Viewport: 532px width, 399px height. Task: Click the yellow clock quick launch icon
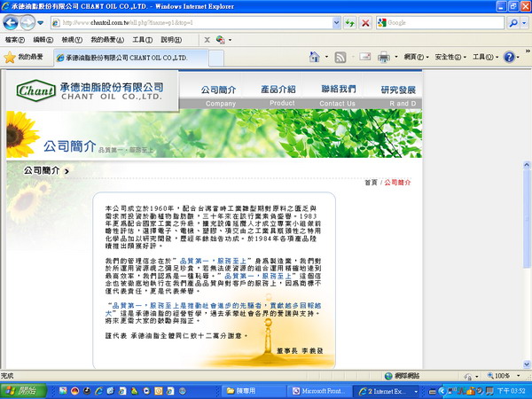(x=159, y=391)
